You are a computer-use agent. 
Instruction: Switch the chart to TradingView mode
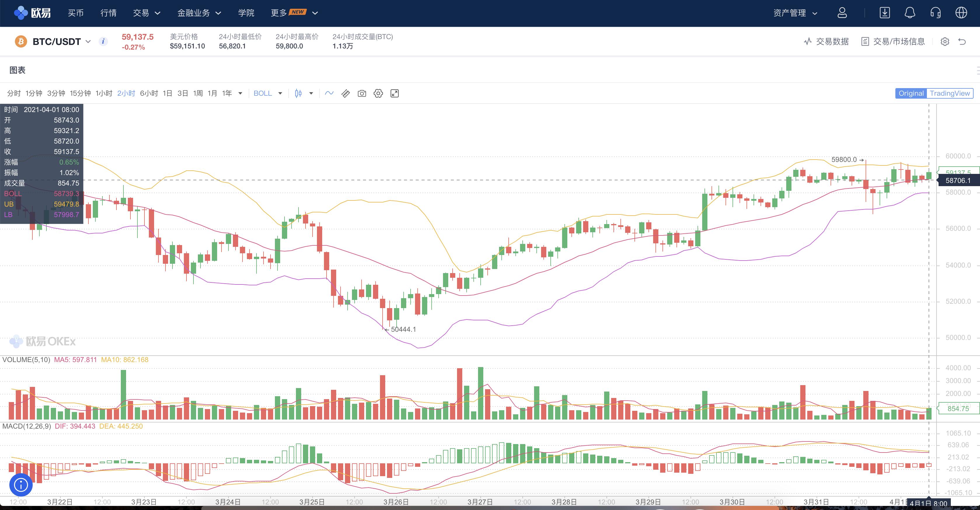(x=950, y=93)
